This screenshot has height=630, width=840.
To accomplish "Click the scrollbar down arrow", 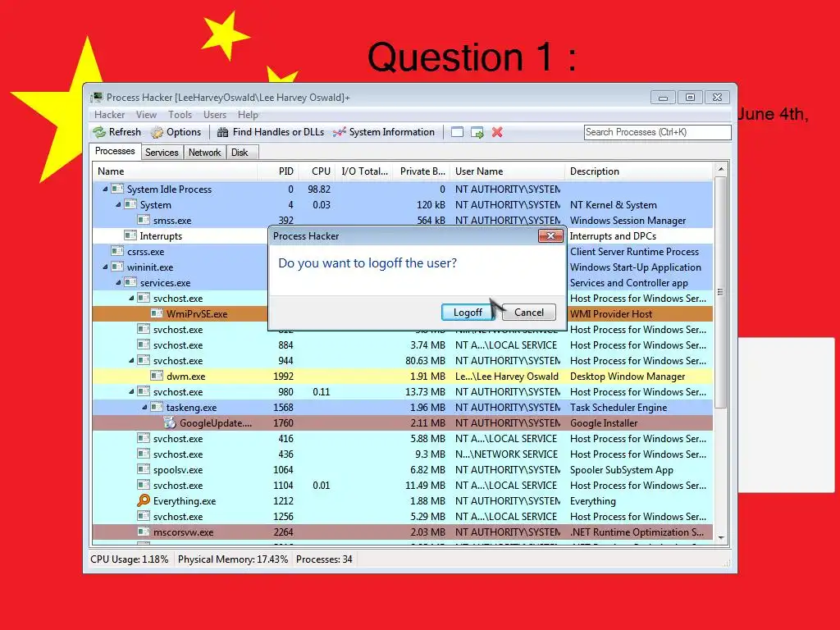I will [720, 538].
